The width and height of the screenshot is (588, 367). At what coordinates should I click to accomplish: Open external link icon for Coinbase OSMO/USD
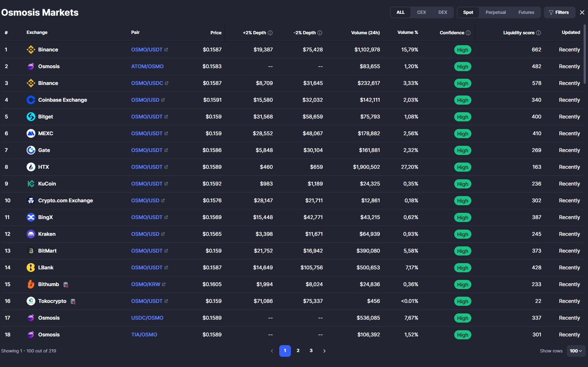tap(163, 100)
